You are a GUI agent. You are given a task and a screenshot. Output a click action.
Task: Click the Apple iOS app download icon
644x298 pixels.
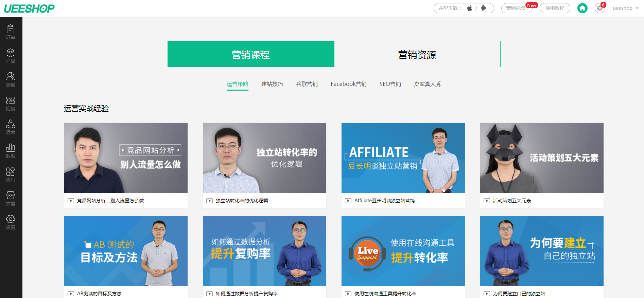[469, 8]
